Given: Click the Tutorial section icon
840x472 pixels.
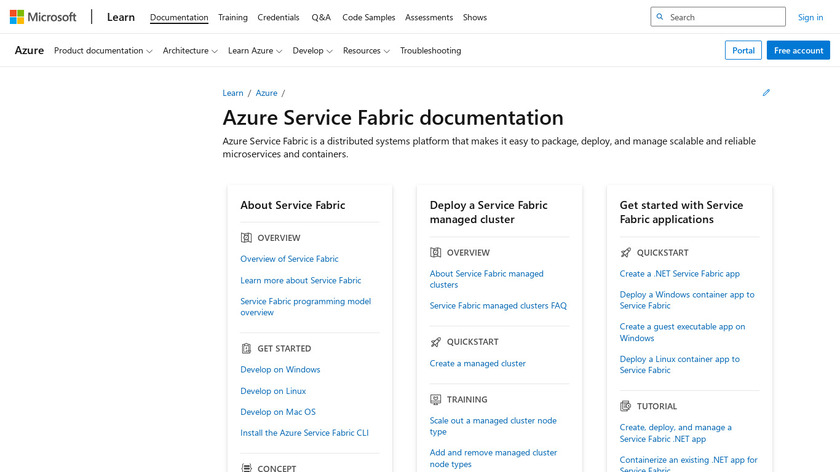Looking at the screenshot, I should (x=626, y=406).
